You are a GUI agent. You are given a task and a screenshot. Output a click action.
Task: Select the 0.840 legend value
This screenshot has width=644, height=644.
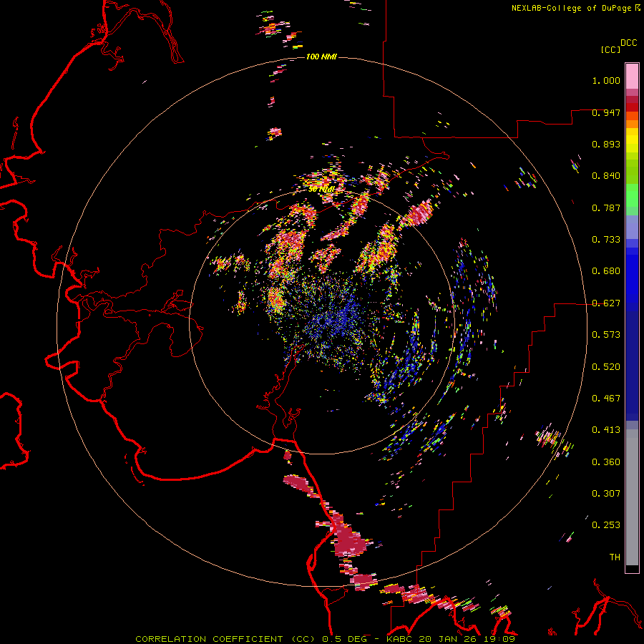[606, 176]
